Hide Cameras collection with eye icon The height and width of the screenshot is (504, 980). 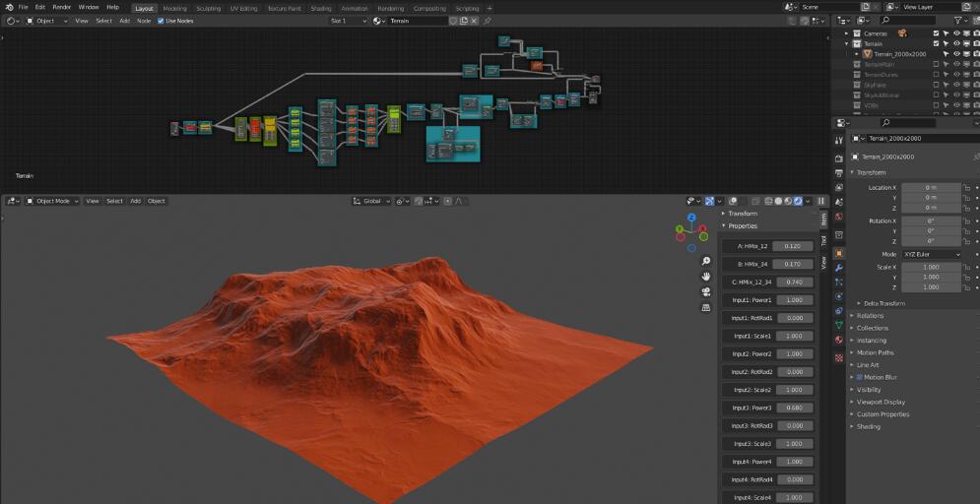click(956, 33)
